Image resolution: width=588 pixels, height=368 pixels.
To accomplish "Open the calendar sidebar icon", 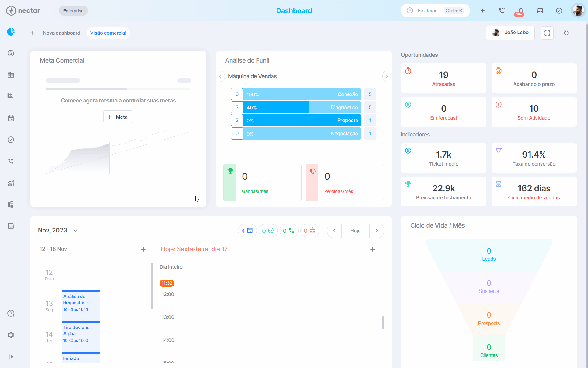I will click(11, 118).
